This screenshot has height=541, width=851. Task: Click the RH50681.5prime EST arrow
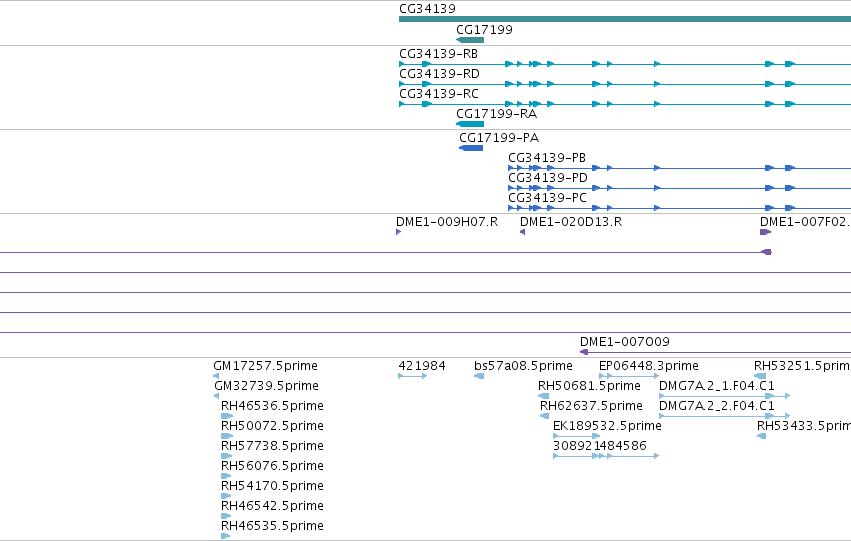pyautogui.click(x=543, y=396)
